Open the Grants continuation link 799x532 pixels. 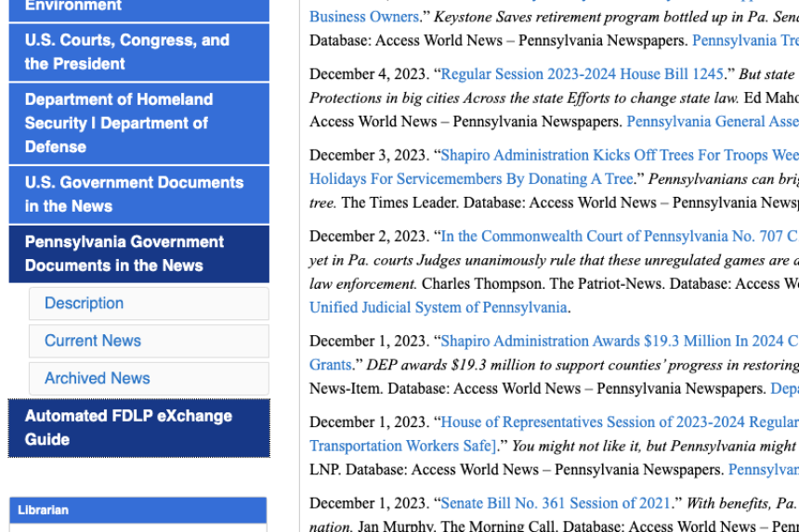coord(330,365)
